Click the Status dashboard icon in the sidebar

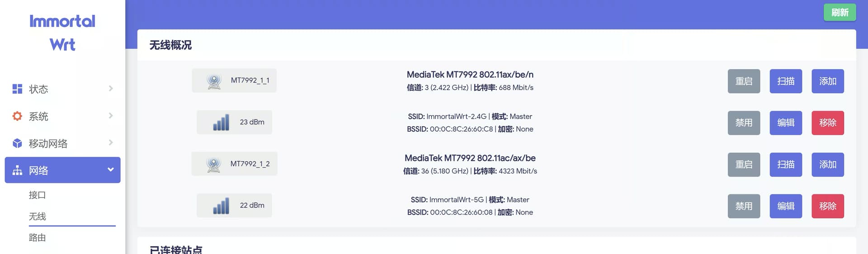[x=17, y=89]
